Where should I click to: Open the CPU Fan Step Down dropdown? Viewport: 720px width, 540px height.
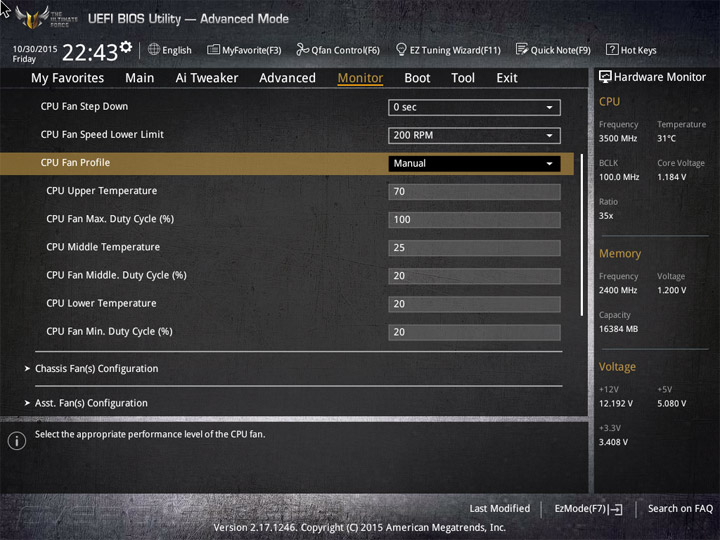(474, 107)
